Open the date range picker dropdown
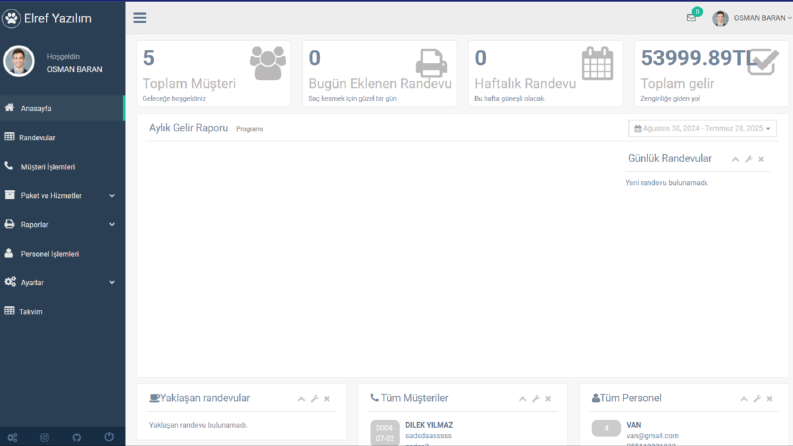The height and width of the screenshot is (446, 793). pyautogui.click(x=702, y=128)
